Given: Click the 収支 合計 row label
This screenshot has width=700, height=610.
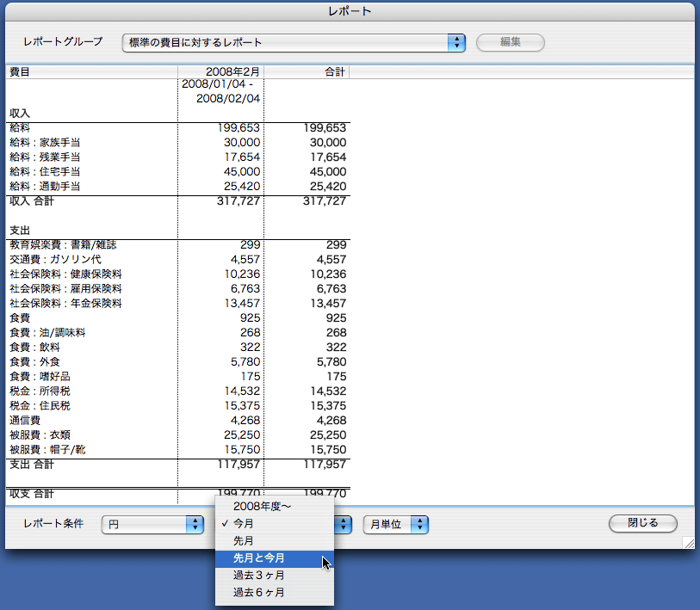Looking at the screenshot, I should tap(32, 494).
